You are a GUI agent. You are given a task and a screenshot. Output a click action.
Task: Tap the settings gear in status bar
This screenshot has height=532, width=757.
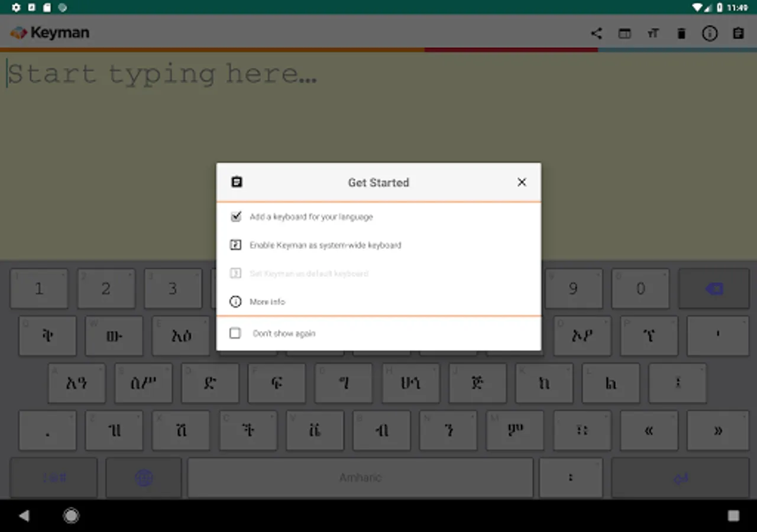tap(16, 8)
